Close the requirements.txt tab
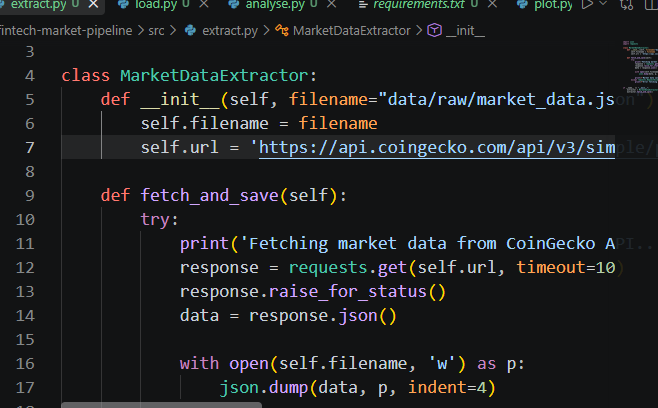Viewport: 658px width, 408px height. 493,5
